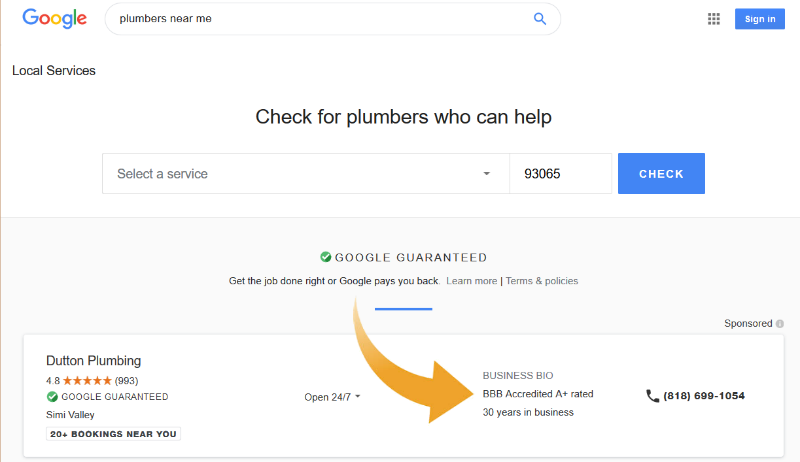The width and height of the screenshot is (800, 462).
Task: Open the Terms & policies link
Action: tap(542, 281)
